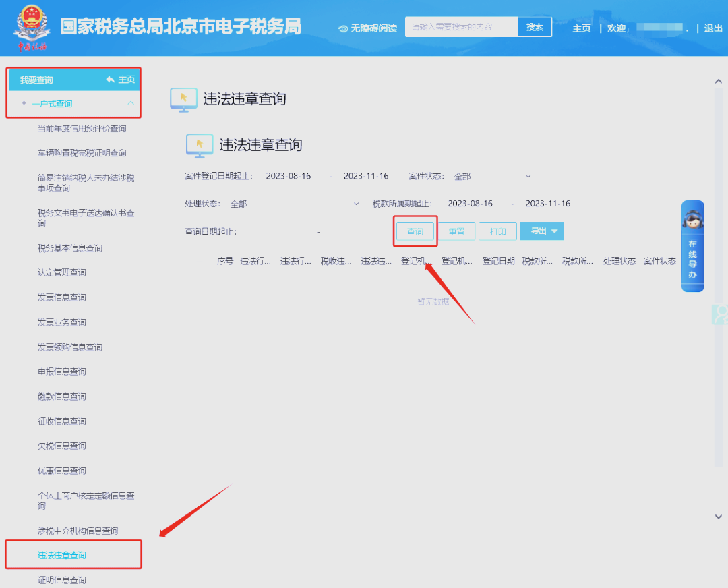Click the down arrow at bottom of scrollbar
728x588 pixels.
719,517
